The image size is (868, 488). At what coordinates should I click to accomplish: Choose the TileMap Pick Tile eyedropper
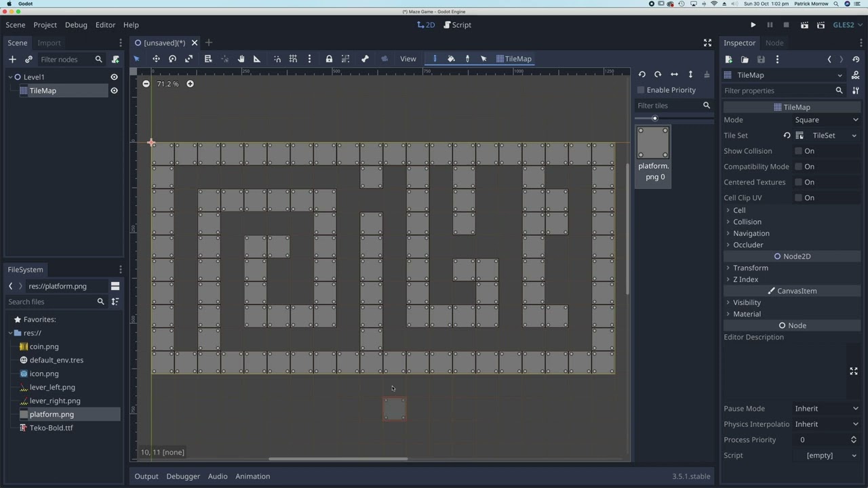(x=467, y=59)
